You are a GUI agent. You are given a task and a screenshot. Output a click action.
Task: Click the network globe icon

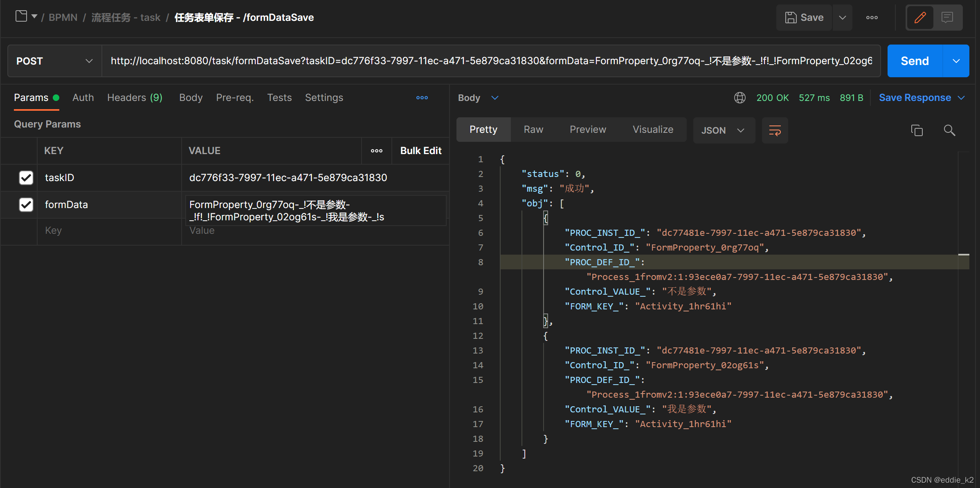pyautogui.click(x=739, y=98)
